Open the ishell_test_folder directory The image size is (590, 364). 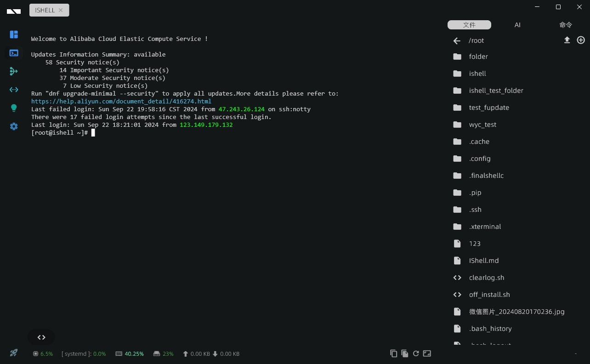tap(496, 91)
